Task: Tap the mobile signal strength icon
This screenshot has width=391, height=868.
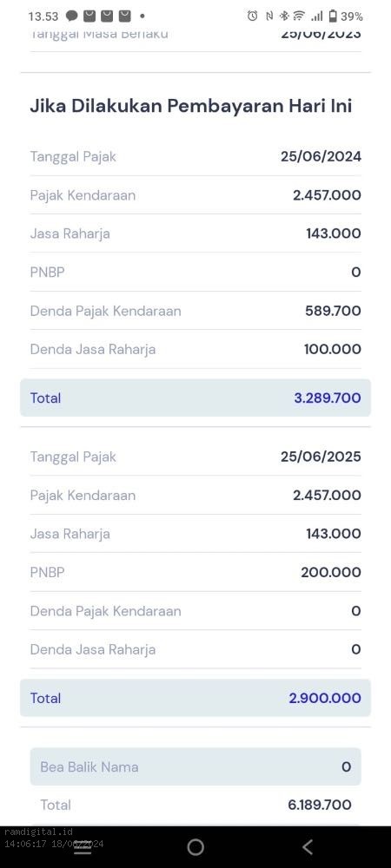Action: [316, 16]
